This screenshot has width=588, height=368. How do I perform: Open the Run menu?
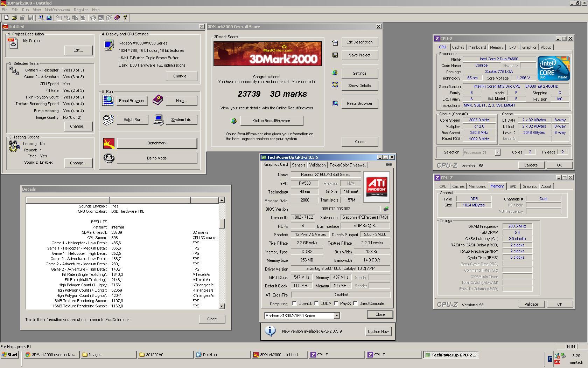coord(25,10)
